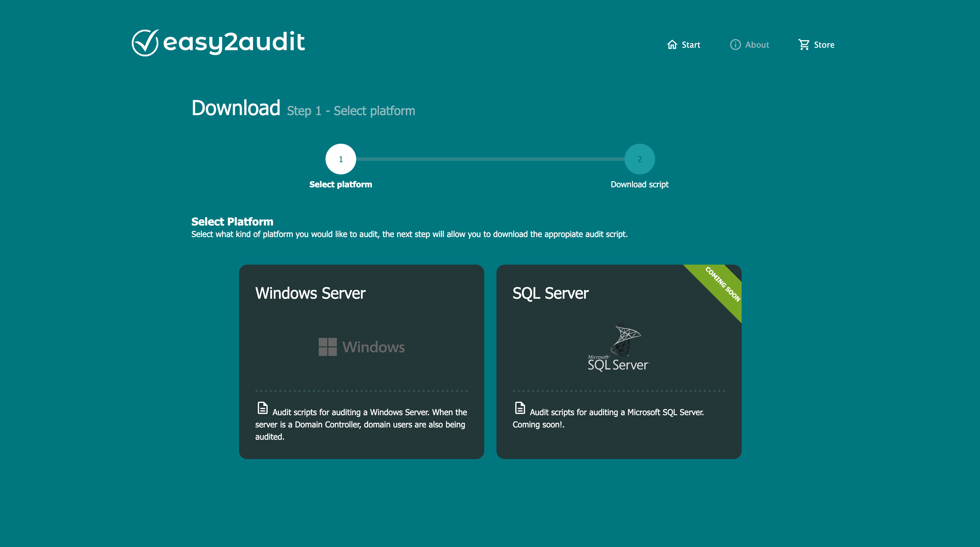Select step 2 circle in the progress stepper
The height and width of the screenshot is (547, 980).
(639, 159)
